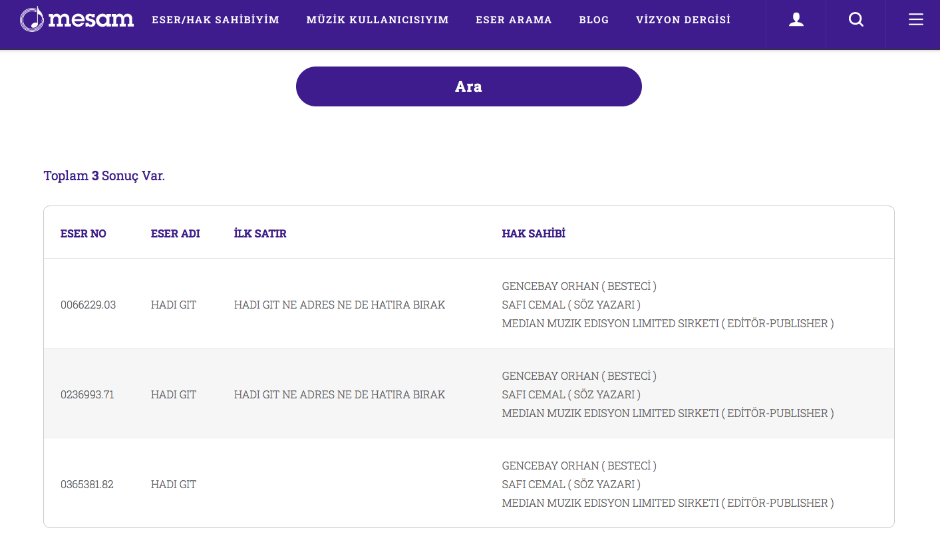Open the user account icon
This screenshot has width=940, height=560.
pyautogui.click(x=796, y=20)
